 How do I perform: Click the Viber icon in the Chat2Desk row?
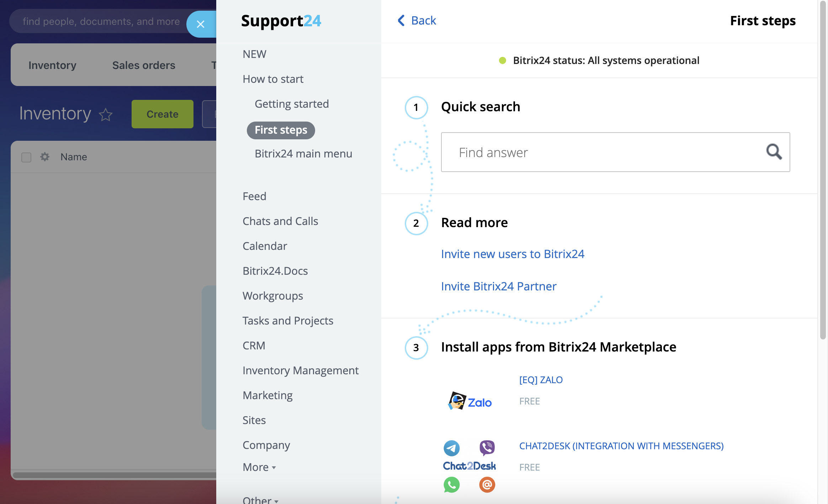[x=486, y=447]
